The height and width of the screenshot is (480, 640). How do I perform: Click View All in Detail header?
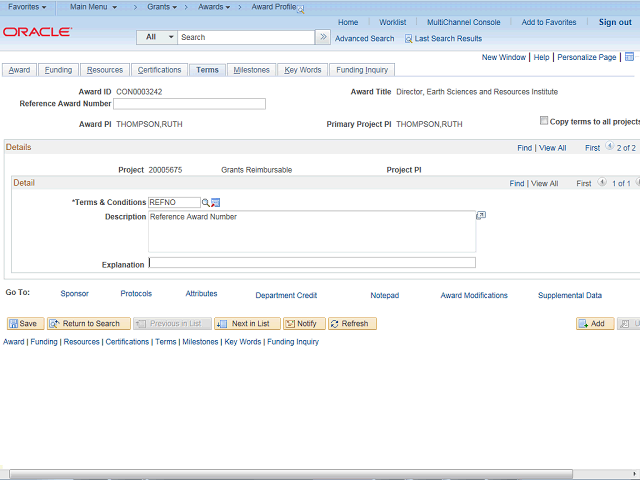[x=544, y=184]
